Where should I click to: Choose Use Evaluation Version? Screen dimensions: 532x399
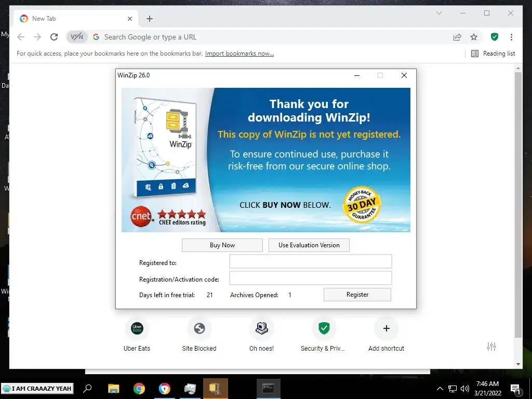pos(309,245)
